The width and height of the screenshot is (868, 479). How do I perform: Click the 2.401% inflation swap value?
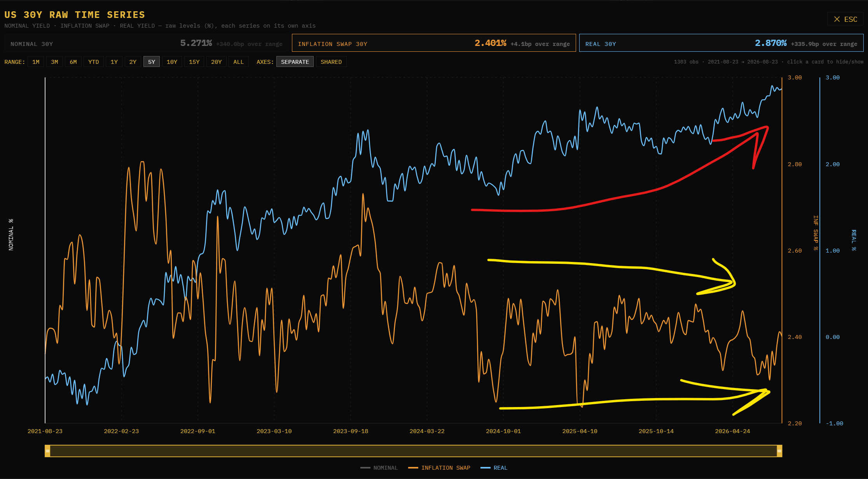pos(491,43)
